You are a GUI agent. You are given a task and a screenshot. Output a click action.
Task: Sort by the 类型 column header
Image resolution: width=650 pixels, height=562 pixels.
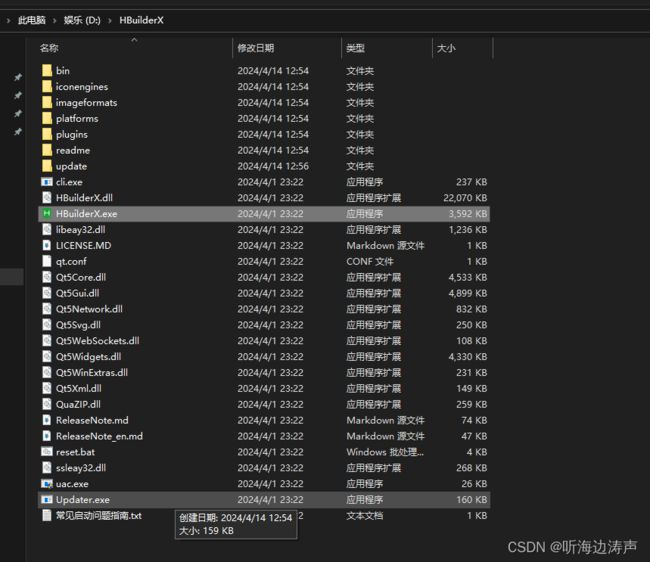tap(355, 48)
